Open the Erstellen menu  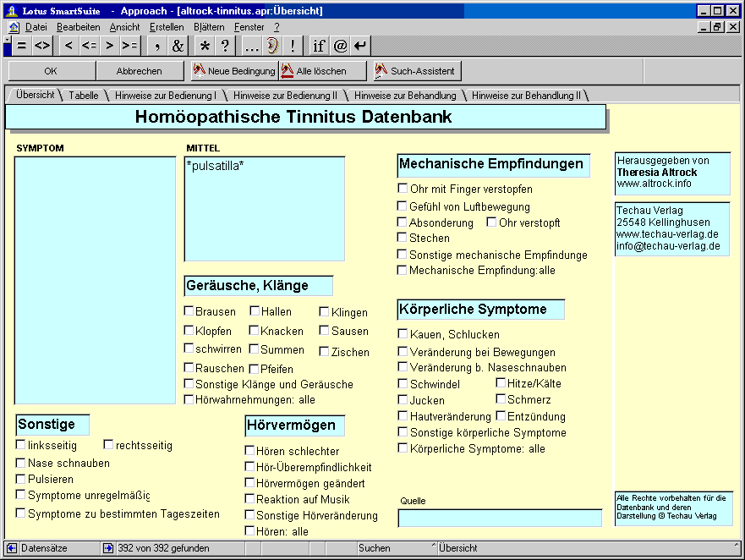[x=167, y=27]
